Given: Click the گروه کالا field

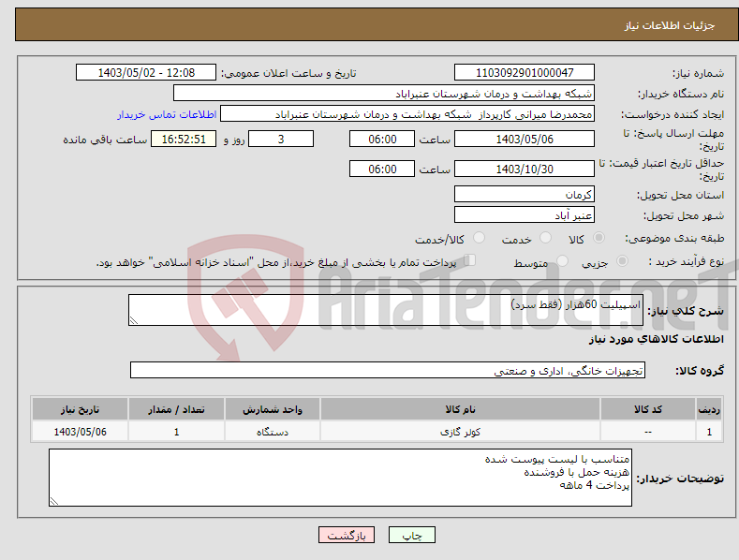Looking at the screenshot, I should (388, 371).
